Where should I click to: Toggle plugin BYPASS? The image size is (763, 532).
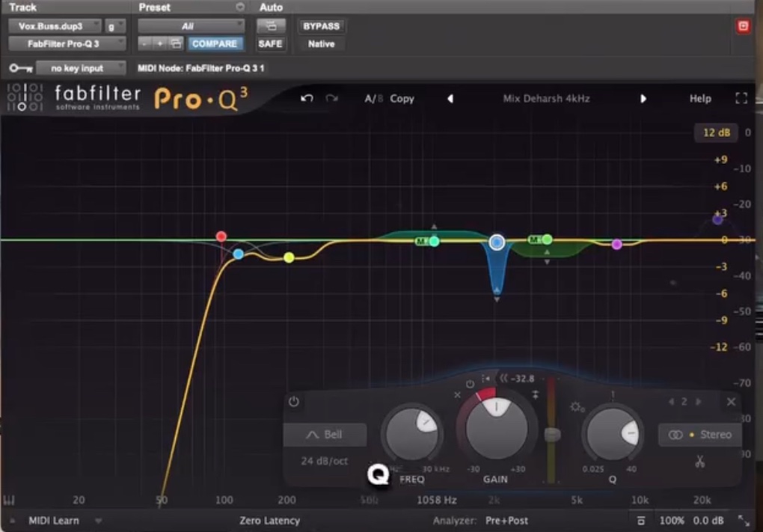coord(321,25)
